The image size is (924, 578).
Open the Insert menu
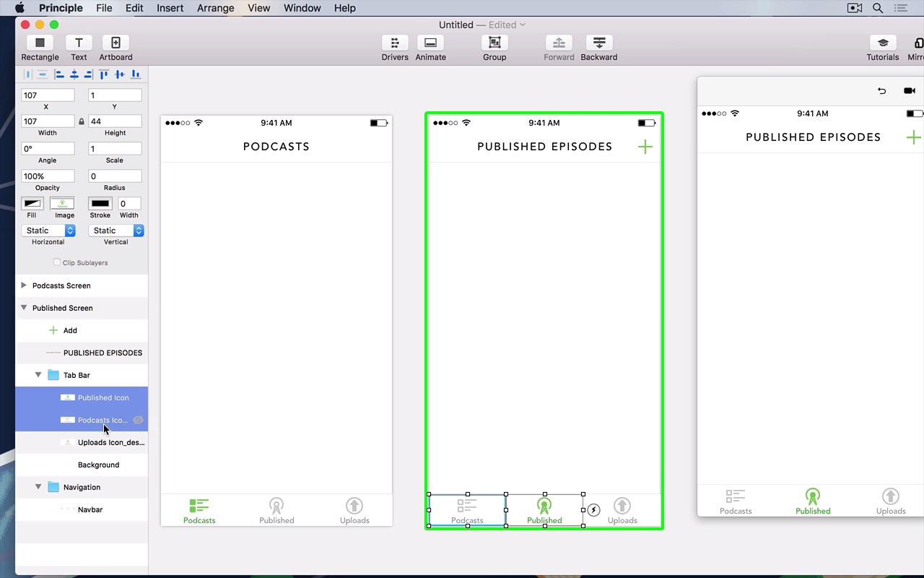point(170,8)
